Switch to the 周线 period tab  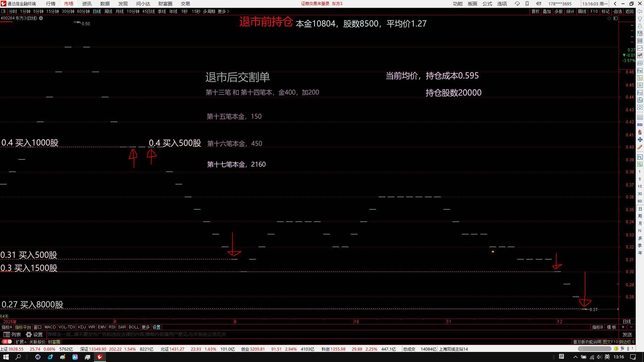pos(108,11)
